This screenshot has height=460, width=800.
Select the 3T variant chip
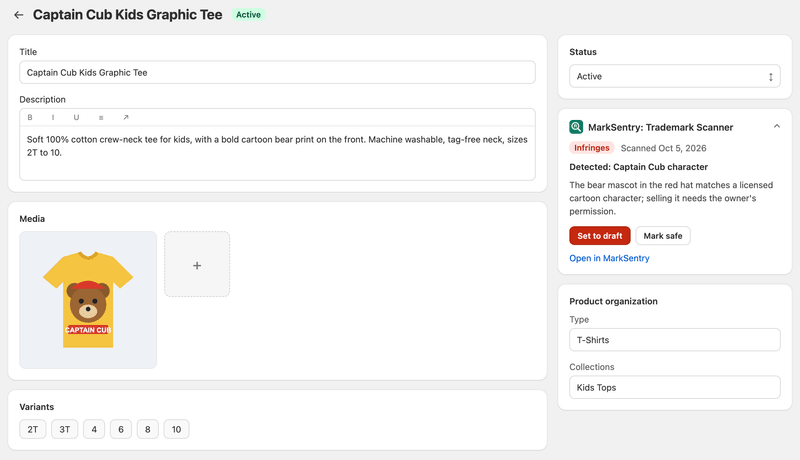pyautogui.click(x=64, y=429)
